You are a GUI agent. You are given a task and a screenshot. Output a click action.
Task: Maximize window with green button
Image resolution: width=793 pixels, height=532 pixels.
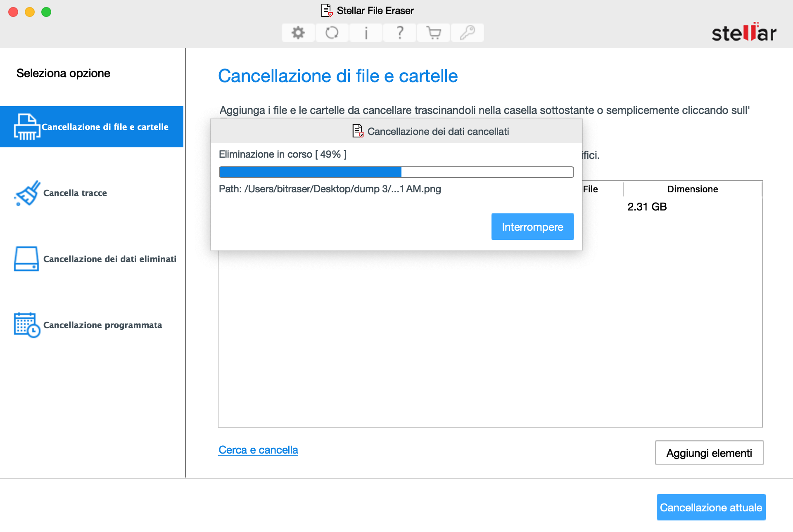[46, 12]
